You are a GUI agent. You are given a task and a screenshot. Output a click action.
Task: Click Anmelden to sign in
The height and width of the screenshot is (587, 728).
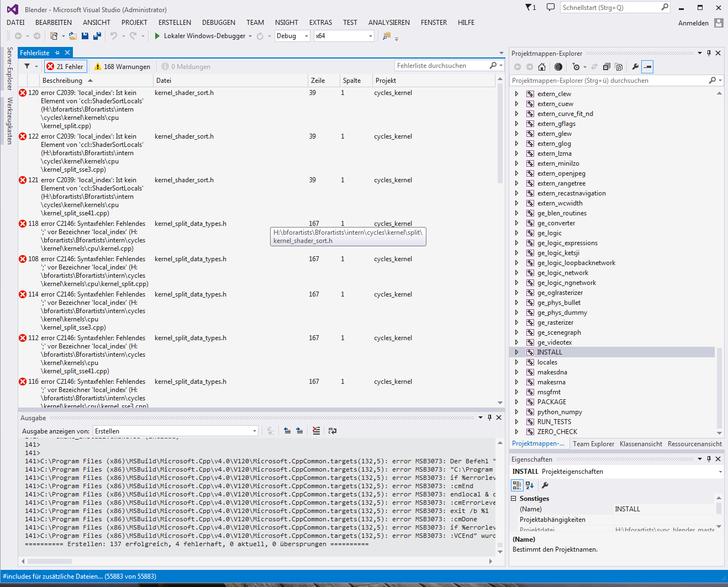pyautogui.click(x=693, y=23)
